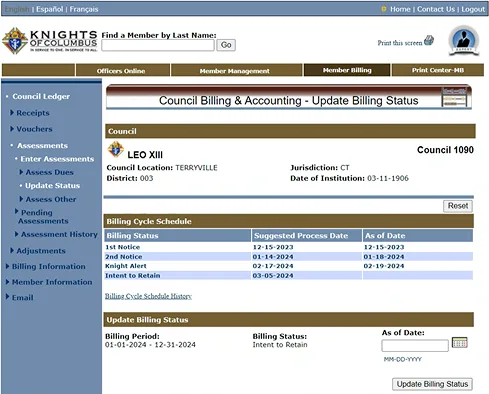Open the Billing Cycle Schedule History link
The height and width of the screenshot is (394, 489).
pos(148,296)
